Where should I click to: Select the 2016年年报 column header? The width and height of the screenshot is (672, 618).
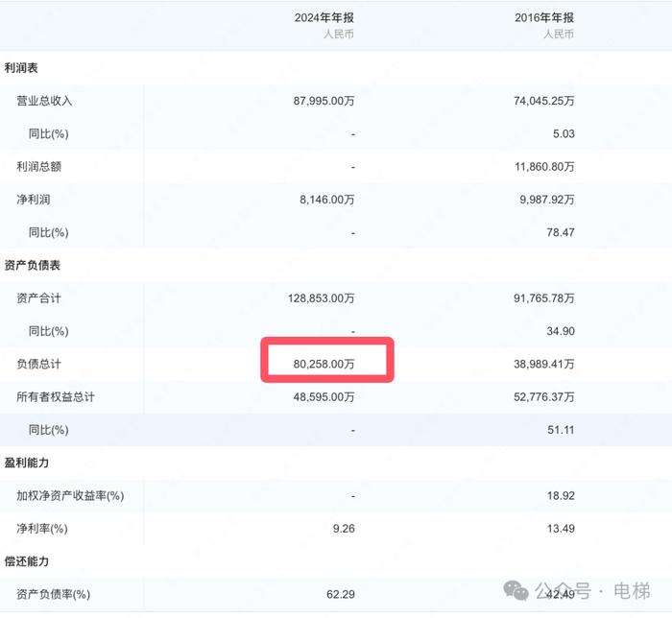(x=544, y=17)
